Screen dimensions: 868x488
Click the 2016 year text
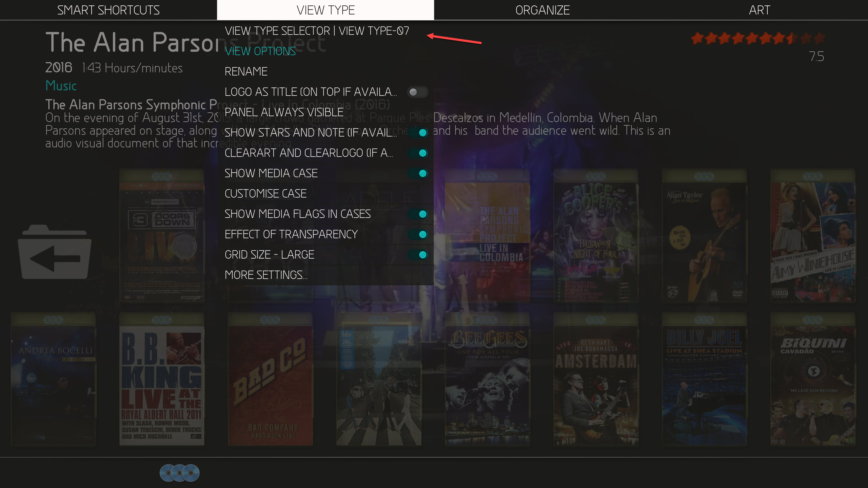point(59,68)
